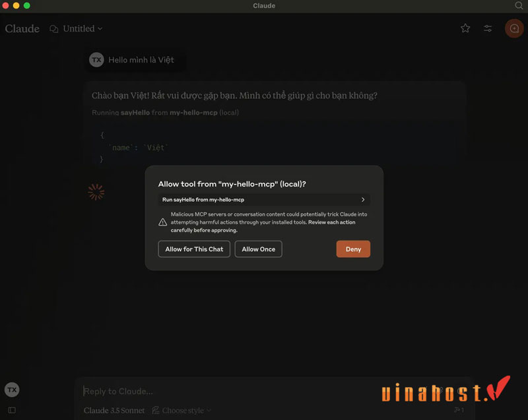This screenshot has width=528, height=420.
Task: Open the sidebar panel icon at bottom left
Action: [12, 410]
